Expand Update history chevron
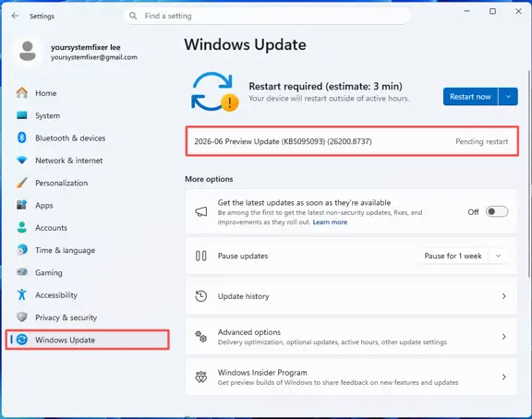Viewport: 532px width, 419px height. pyautogui.click(x=504, y=296)
